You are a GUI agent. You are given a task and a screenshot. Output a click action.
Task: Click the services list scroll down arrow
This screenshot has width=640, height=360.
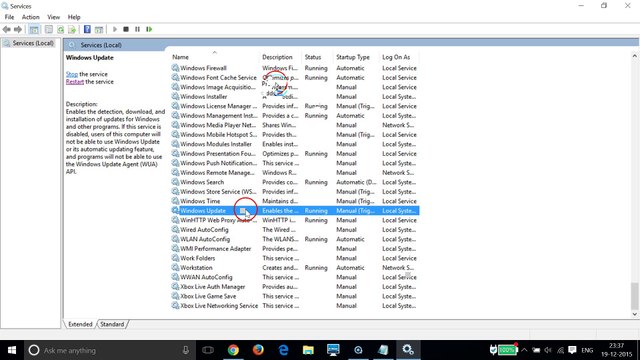(x=634, y=314)
